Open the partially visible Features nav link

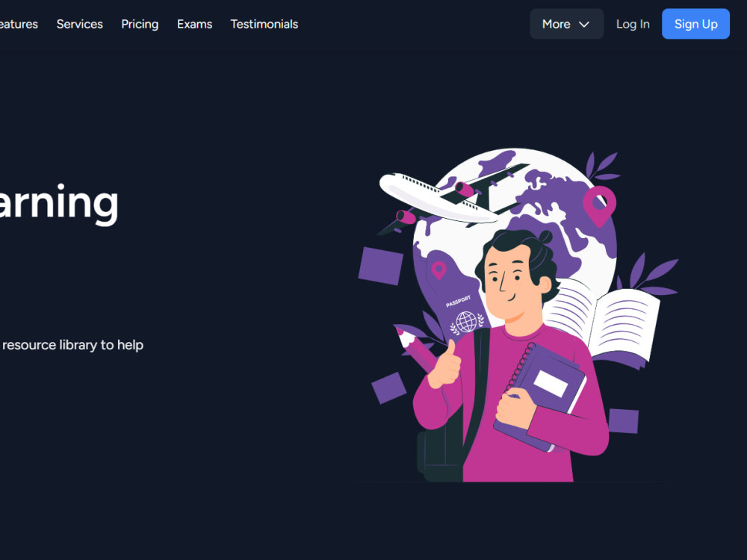pyautogui.click(x=19, y=24)
